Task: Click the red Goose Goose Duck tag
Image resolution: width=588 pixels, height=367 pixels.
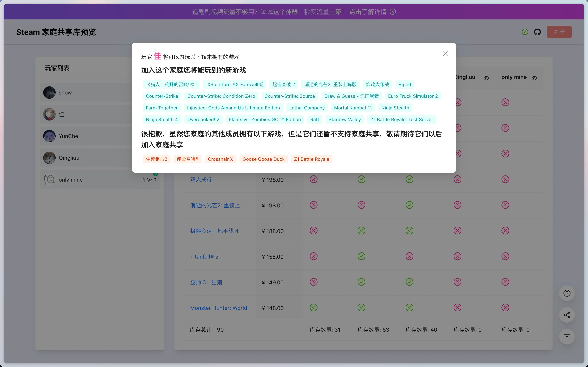Action: tap(263, 159)
